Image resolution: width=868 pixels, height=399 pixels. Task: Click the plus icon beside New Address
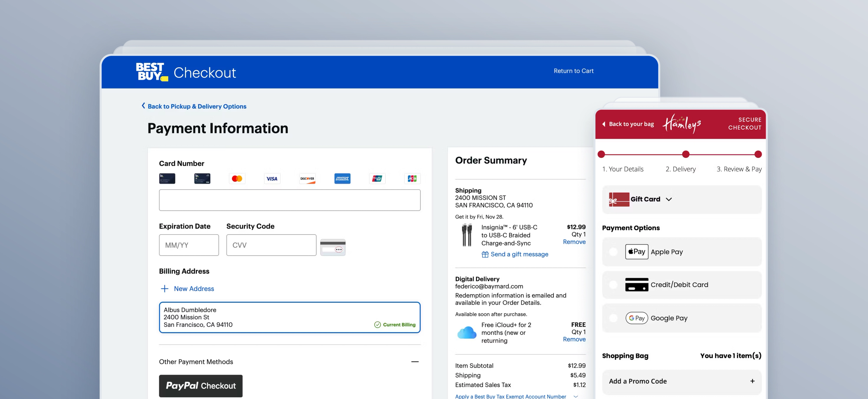click(164, 289)
